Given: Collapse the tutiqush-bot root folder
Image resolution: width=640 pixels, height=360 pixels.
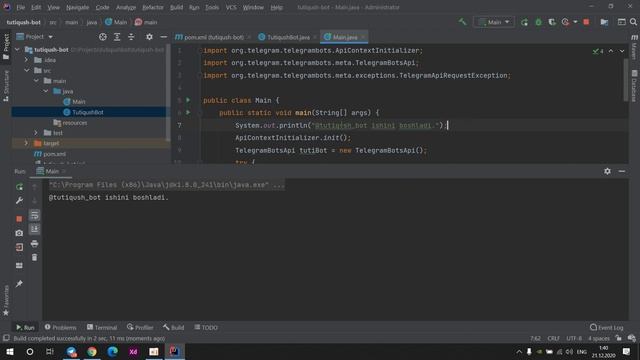Looking at the screenshot, I should click(x=17, y=49).
